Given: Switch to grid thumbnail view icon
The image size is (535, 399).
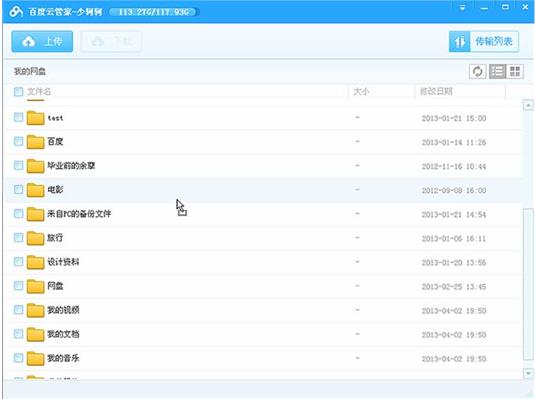Looking at the screenshot, I should 515,72.
